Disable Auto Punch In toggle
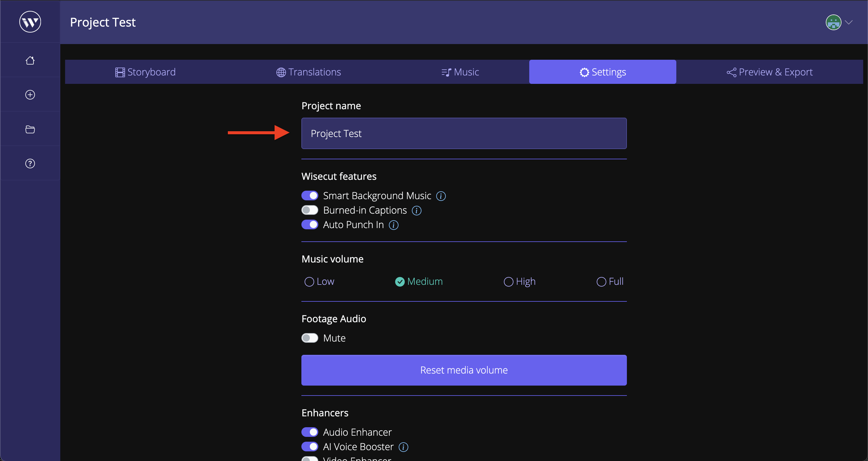Image resolution: width=868 pixels, height=461 pixels. pos(310,224)
